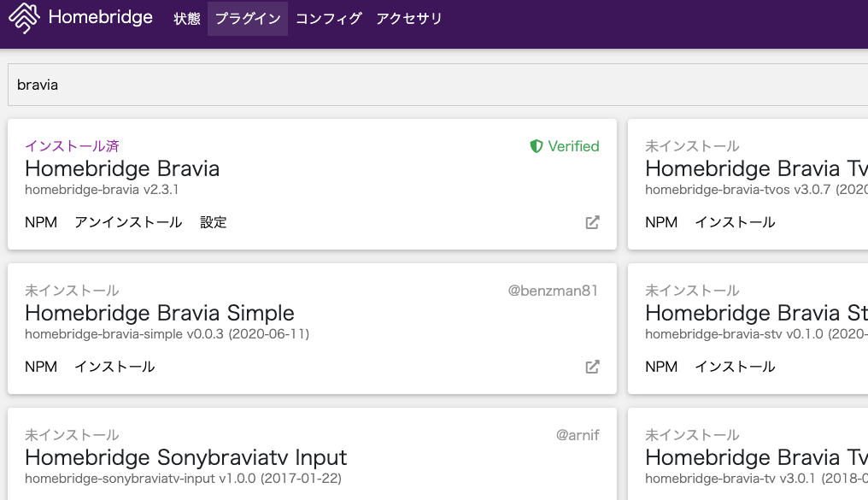Click the green Verified checkmark on Homebridge Bravia
Screen dimensions: 868x500
pyautogui.click(x=537, y=146)
